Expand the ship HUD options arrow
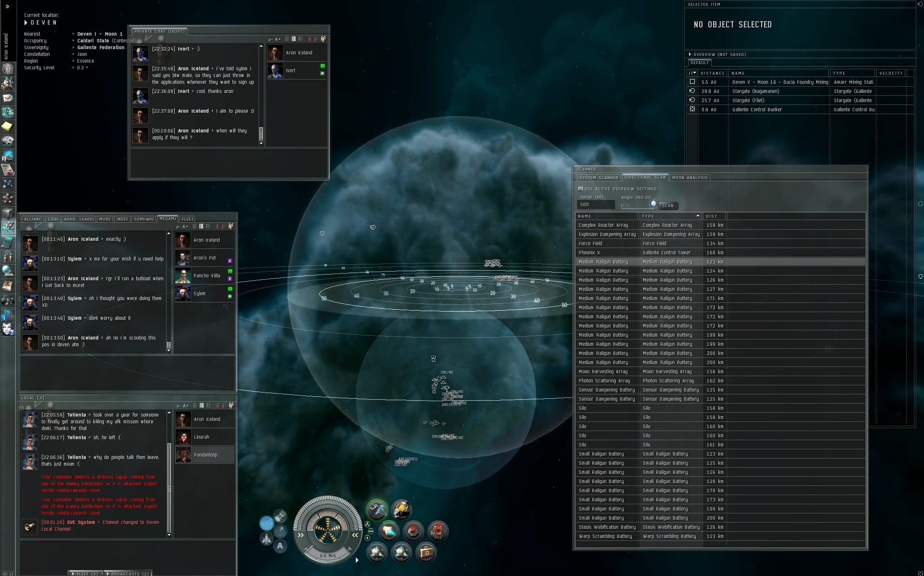Image resolution: width=924 pixels, height=576 pixels. (357, 560)
